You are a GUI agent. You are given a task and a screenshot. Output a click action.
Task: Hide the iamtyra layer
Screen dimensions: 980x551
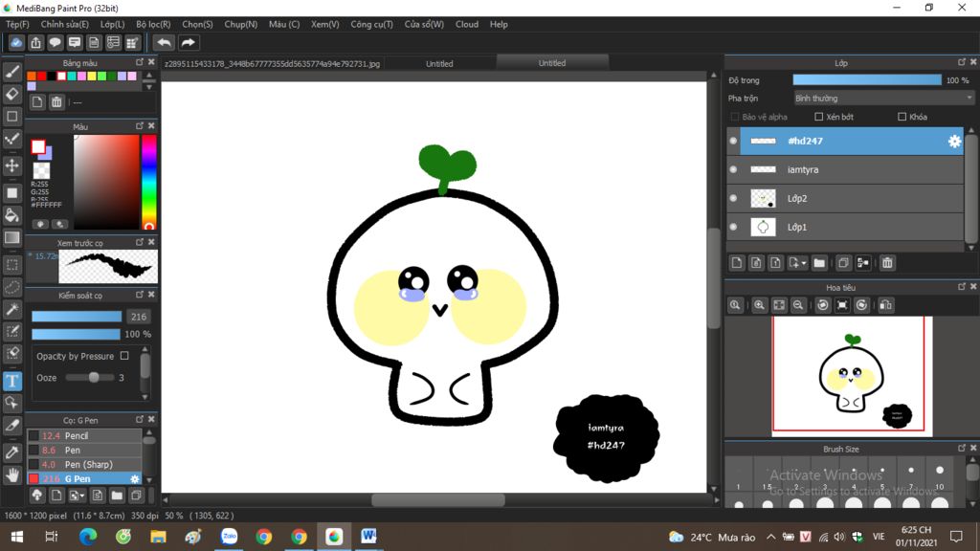[733, 170]
